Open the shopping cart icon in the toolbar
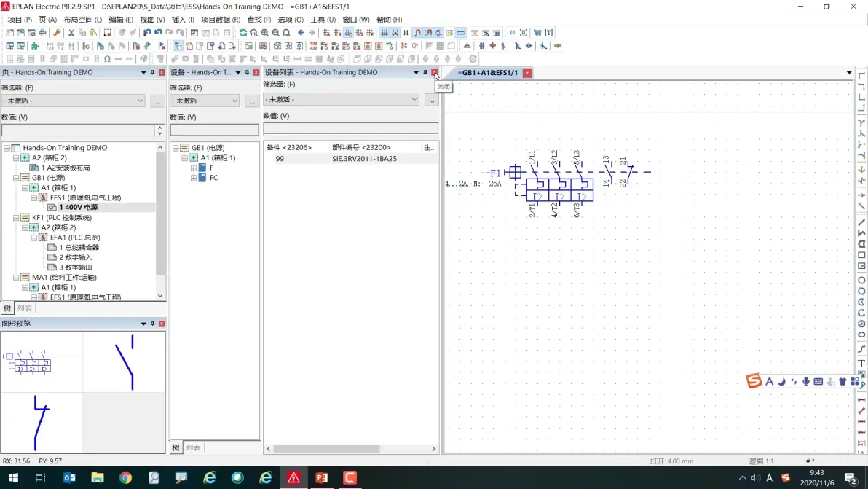The image size is (868, 489). pyautogui.click(x=537, y=33)
